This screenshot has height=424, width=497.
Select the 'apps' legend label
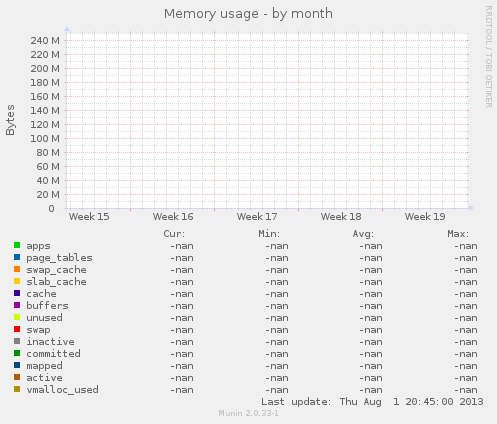coord(38,247)
